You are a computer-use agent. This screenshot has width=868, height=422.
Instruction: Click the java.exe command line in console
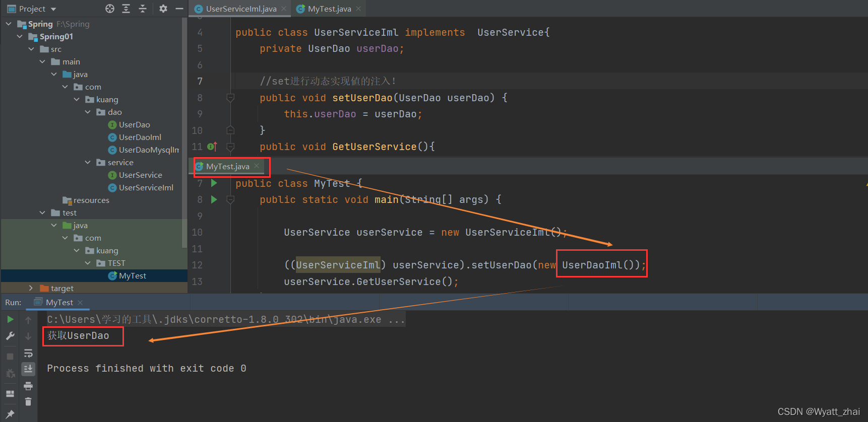[x=225, y=319]
